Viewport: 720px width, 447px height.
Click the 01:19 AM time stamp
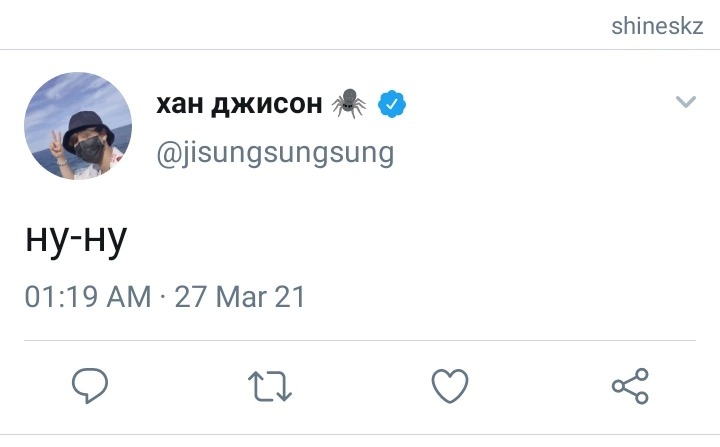point(88,297)
